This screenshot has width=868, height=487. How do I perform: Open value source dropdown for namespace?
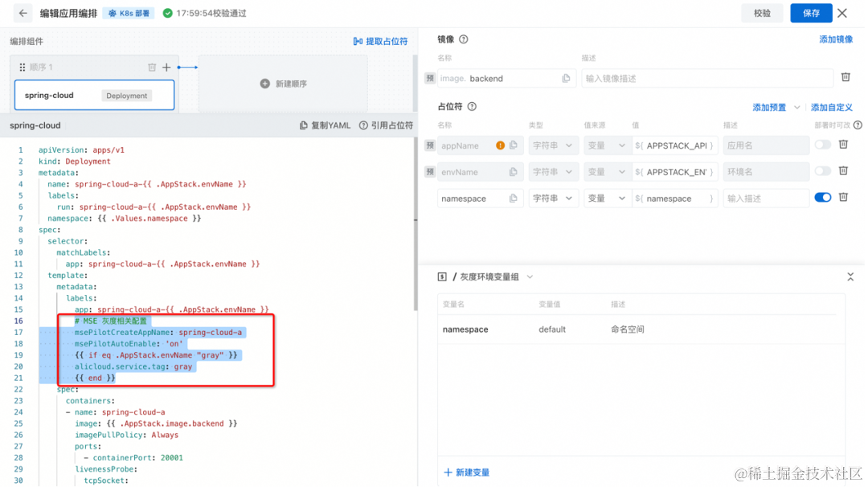coord(609,198)
